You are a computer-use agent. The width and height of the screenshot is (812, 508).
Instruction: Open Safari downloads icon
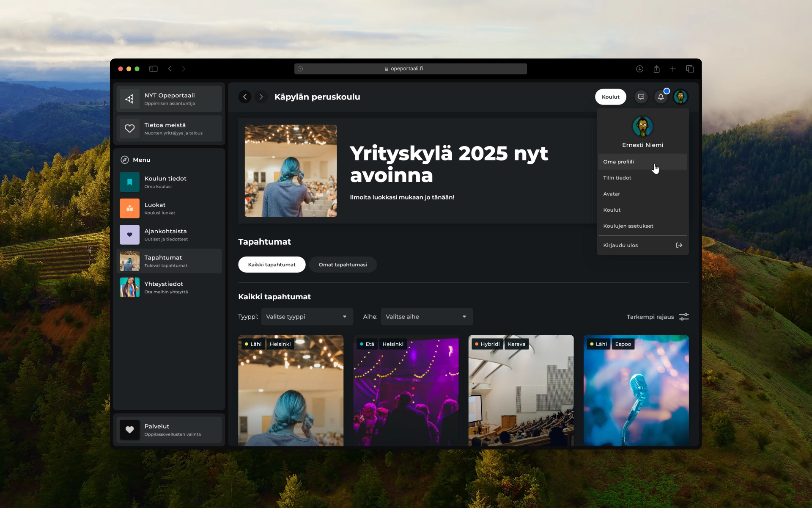639,69
